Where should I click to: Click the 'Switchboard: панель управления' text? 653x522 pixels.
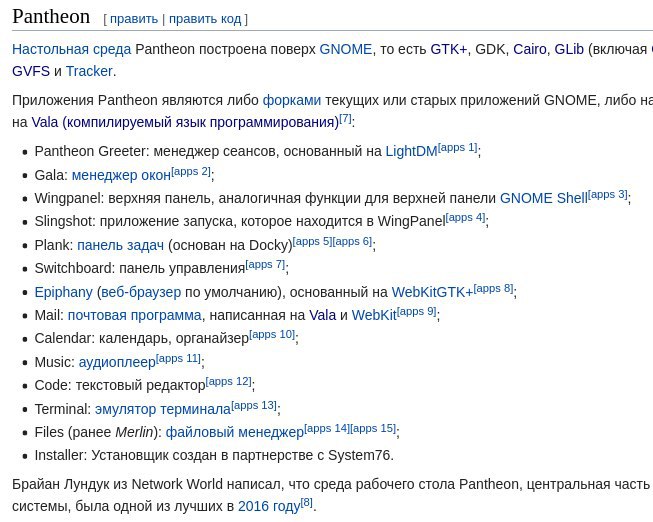click(x=140, y=268)
